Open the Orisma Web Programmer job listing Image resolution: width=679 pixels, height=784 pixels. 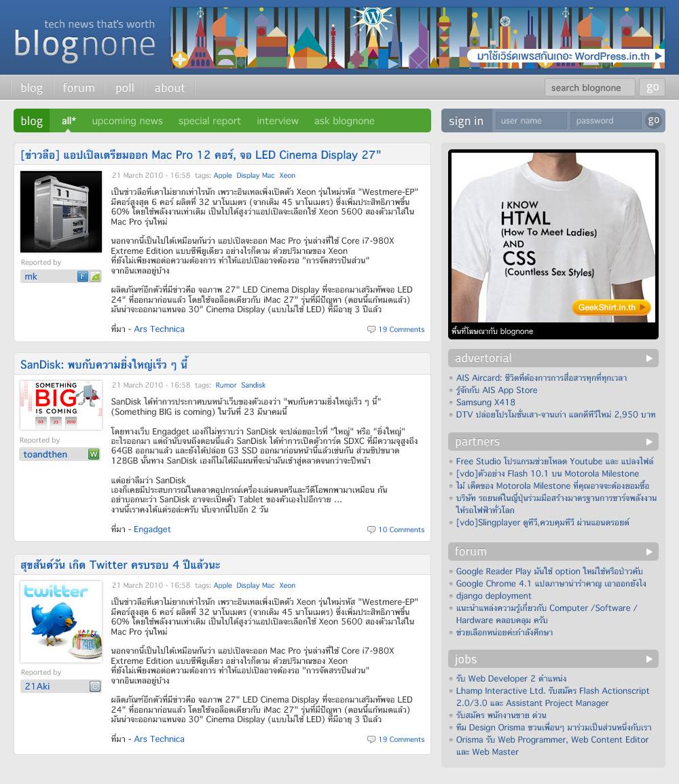552,745
